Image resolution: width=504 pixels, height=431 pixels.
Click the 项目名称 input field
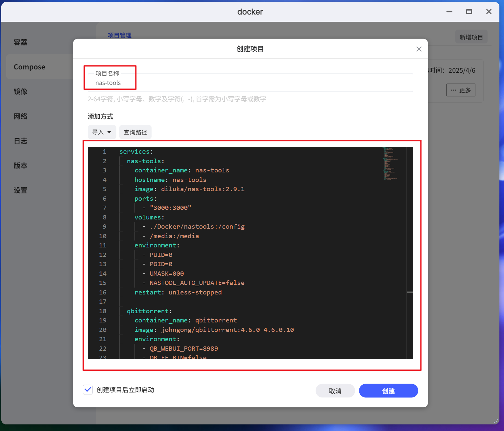coord(250,83)
